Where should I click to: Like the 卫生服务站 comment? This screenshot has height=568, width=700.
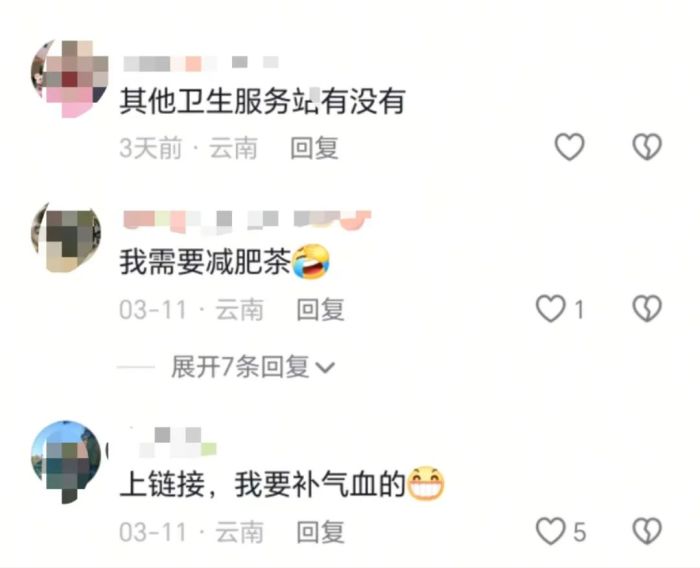(569, 147)
